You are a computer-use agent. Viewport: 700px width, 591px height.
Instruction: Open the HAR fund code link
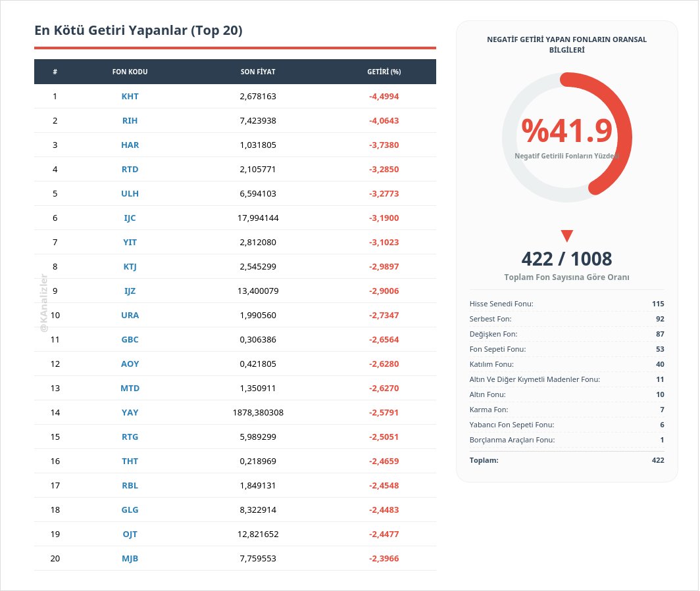click(130, 145)
